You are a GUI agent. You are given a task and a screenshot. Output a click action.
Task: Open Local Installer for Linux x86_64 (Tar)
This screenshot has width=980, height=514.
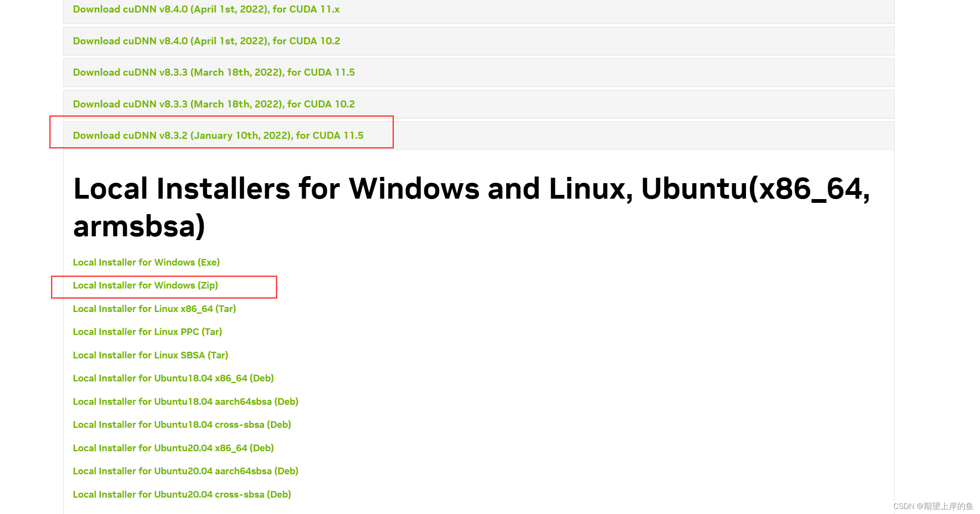pyautogui.click(x=154, y=309)
